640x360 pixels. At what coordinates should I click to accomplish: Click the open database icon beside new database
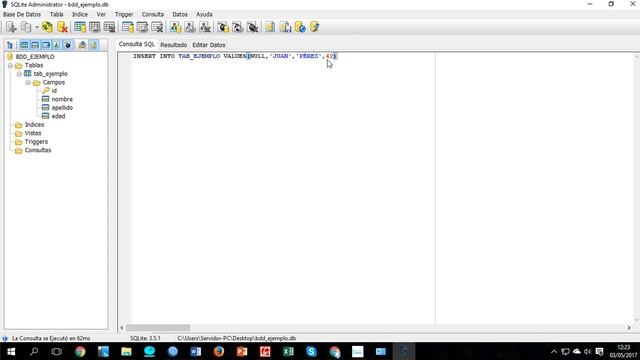click(26, 27)
